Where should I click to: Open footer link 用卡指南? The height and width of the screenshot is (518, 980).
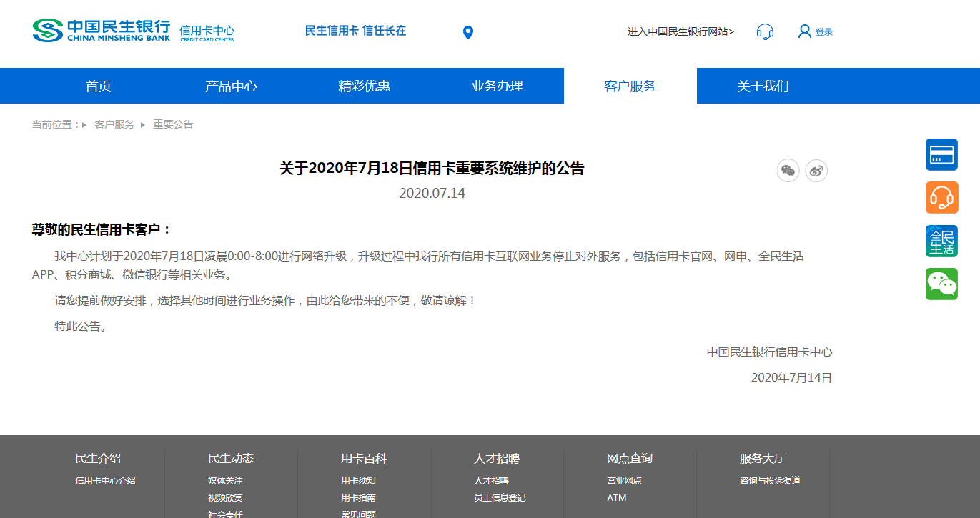click(358, 498)
